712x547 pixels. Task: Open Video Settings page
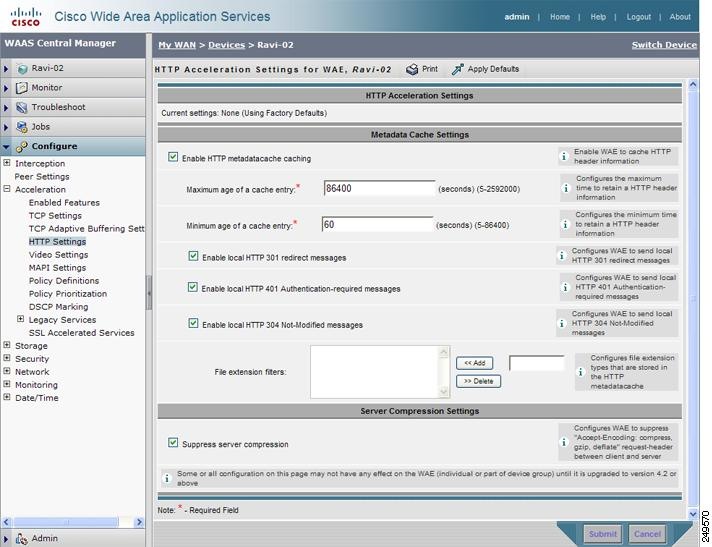click(x=59, y=255)
